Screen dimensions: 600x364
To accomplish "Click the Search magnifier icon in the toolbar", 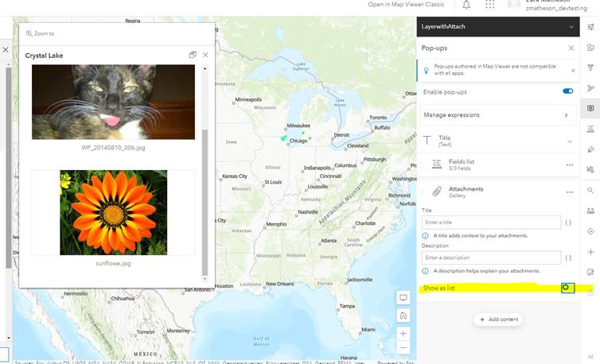I will [590, 191].
